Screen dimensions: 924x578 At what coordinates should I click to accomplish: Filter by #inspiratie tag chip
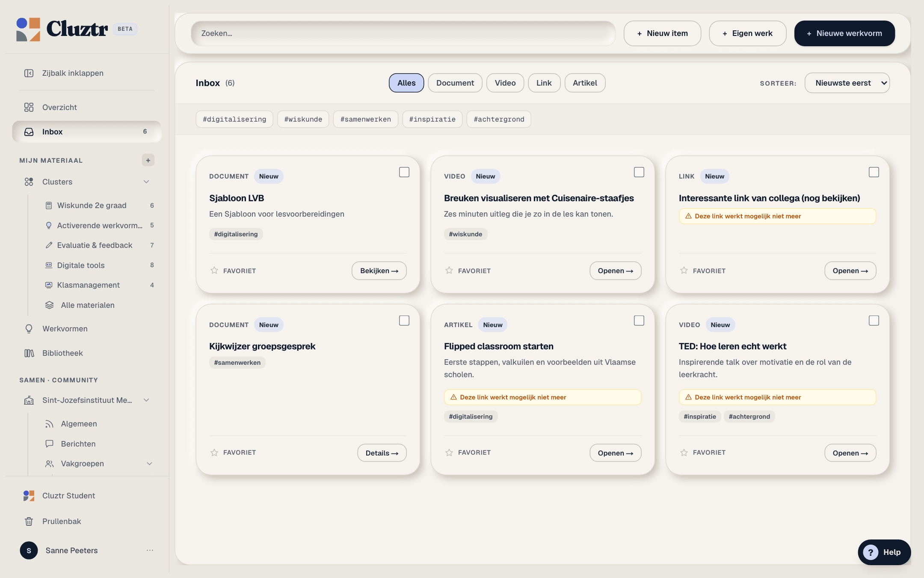point(432,119)
